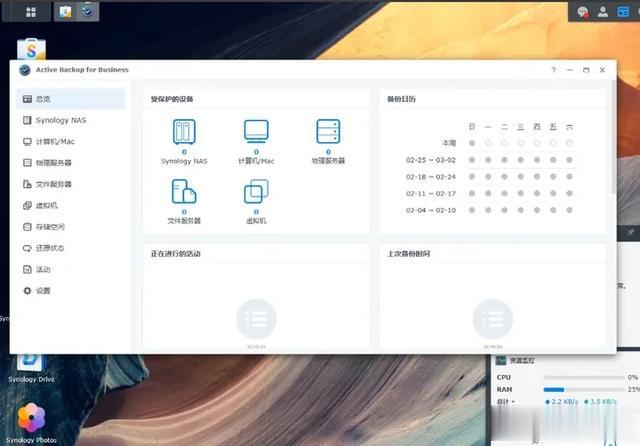This screenshot has height=446, width=640.
Task: Click the 02-04 ~ 02-10 week label
Action: click(431, 210)
